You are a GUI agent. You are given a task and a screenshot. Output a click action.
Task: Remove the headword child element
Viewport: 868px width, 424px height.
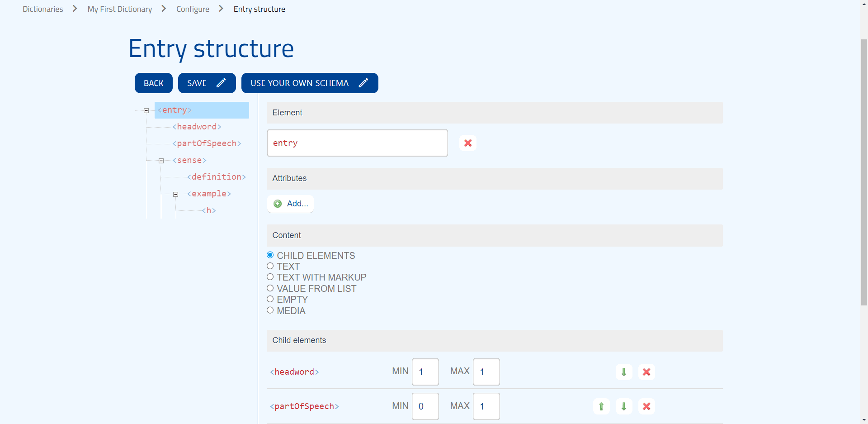646,372
